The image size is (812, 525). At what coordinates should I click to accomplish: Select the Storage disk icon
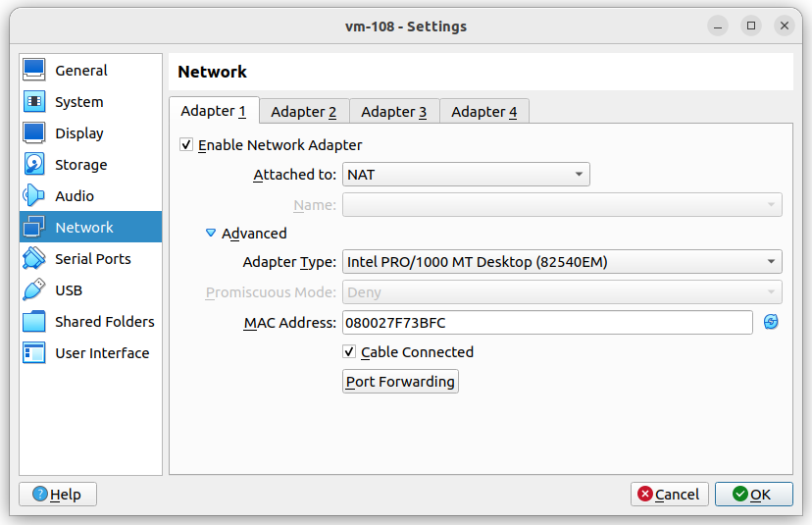pyautogui.click(x=34, y=165)
